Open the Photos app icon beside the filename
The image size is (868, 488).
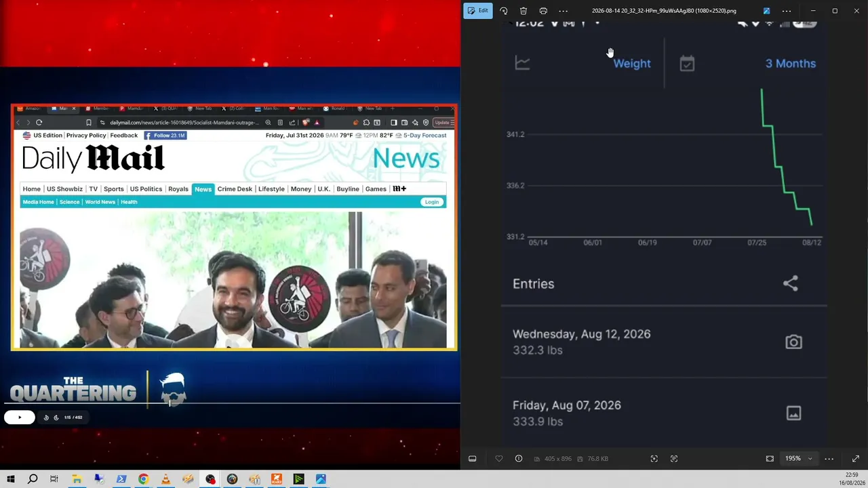(x=766, y=11)
